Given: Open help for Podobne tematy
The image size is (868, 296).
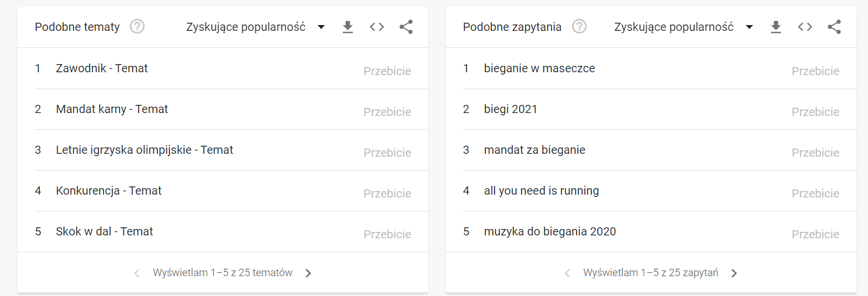Looking at the screenshot, I should click(137, 27).
